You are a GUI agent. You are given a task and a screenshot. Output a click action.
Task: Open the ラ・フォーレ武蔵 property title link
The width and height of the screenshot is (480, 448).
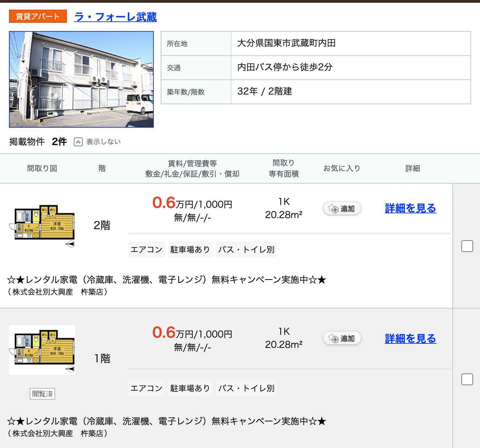[116, 17]
